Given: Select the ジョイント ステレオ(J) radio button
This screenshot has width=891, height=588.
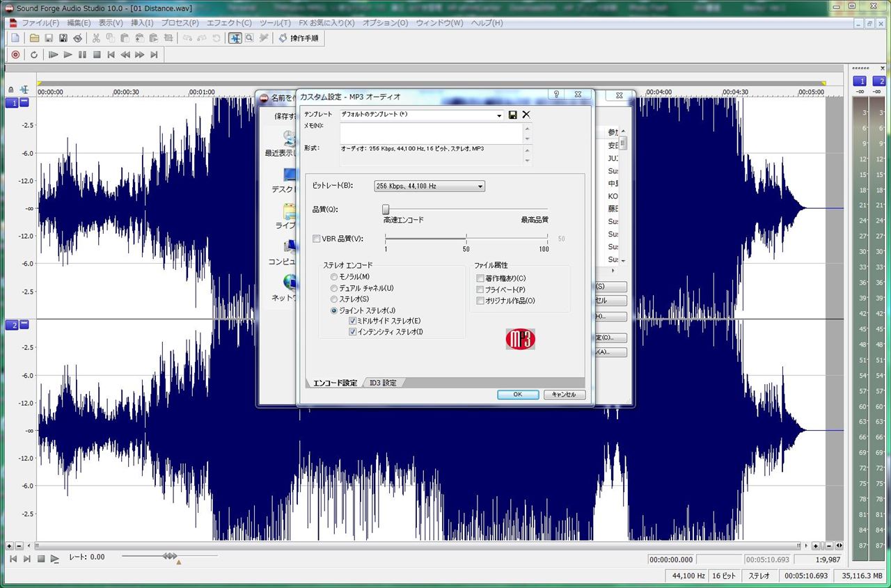Looking at the screenshot, I should coord(334,310).
